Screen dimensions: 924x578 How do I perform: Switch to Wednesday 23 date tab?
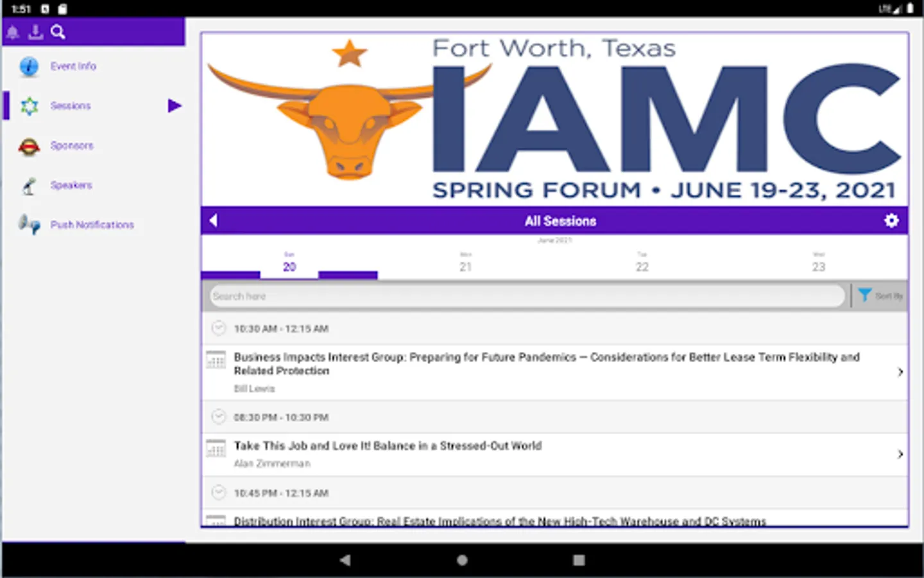pos(819,262)
